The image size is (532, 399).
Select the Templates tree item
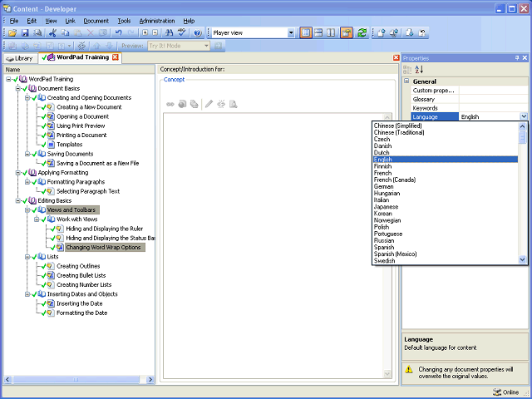click(x=70, y=145)
